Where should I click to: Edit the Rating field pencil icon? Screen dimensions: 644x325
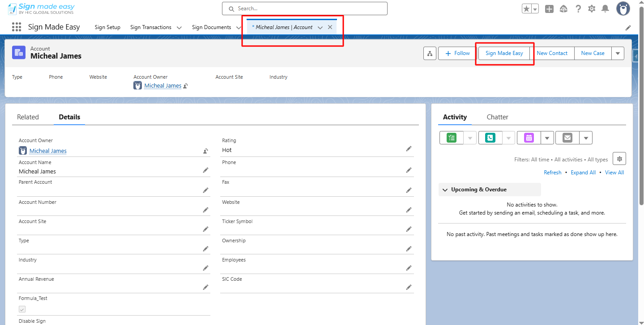(409, 149)
